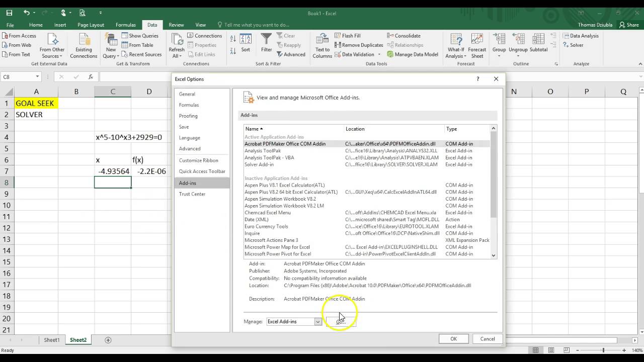Select Solver Add-in row in list
This screenshot has width=644, height=362.
pyautogui.click(x=366, y=164)
